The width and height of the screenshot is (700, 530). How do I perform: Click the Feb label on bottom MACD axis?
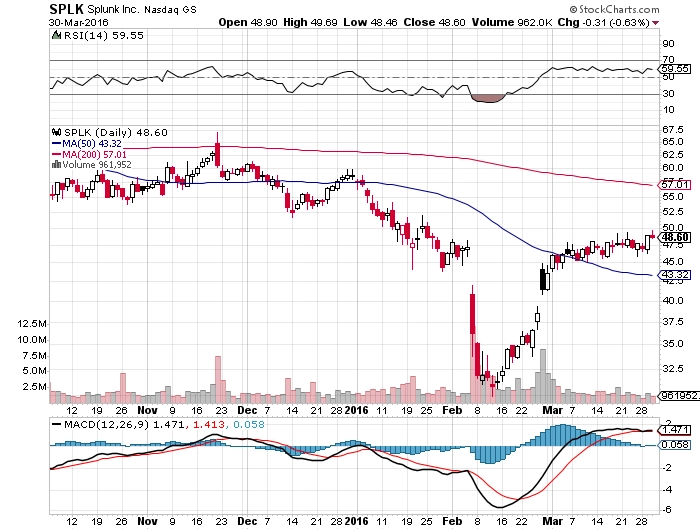452,521
